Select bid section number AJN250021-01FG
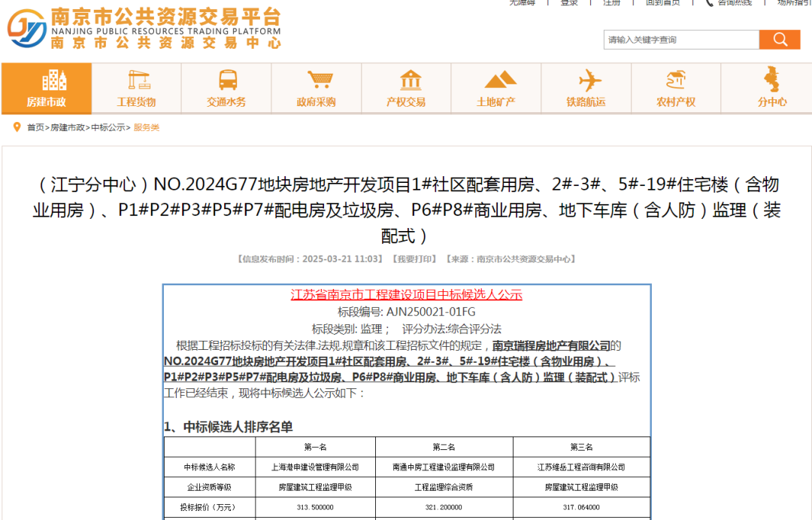This screenshot has width=812, height=520. pyautogui.click(x=431, y=312)
